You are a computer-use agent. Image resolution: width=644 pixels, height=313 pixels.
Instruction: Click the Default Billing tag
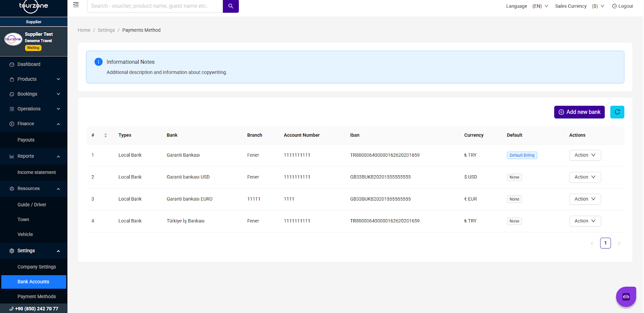click(522, 155)
